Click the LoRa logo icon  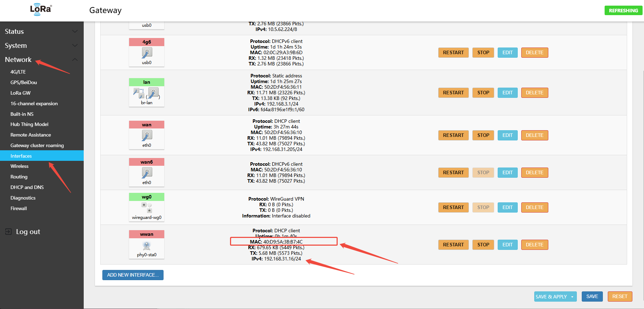pos(41,10)
